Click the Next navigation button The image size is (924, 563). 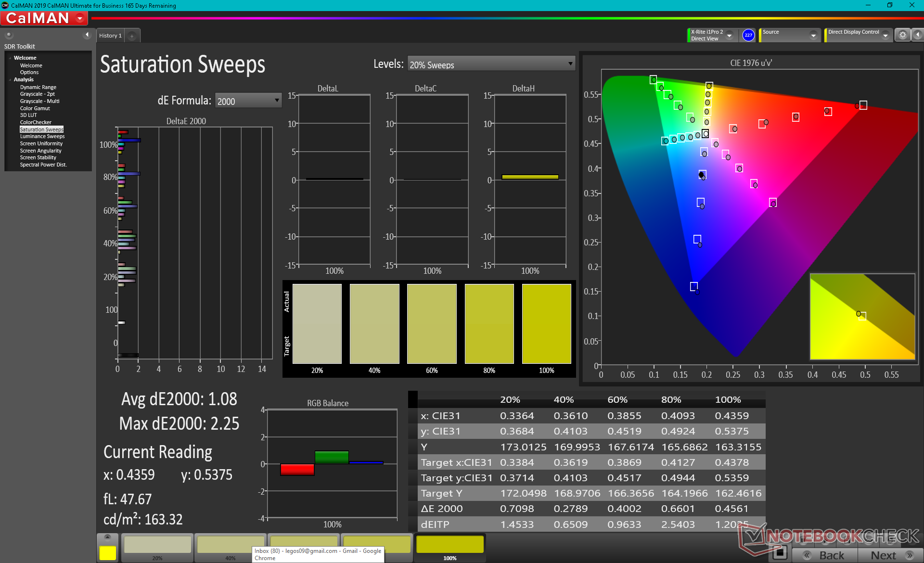(x=890, y=555)
